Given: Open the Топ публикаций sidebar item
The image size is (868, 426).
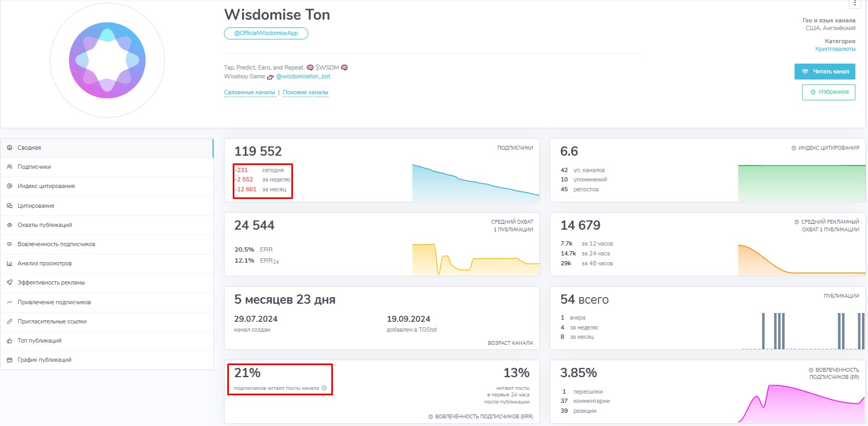Looking at the screenshot, I should 107,341.
